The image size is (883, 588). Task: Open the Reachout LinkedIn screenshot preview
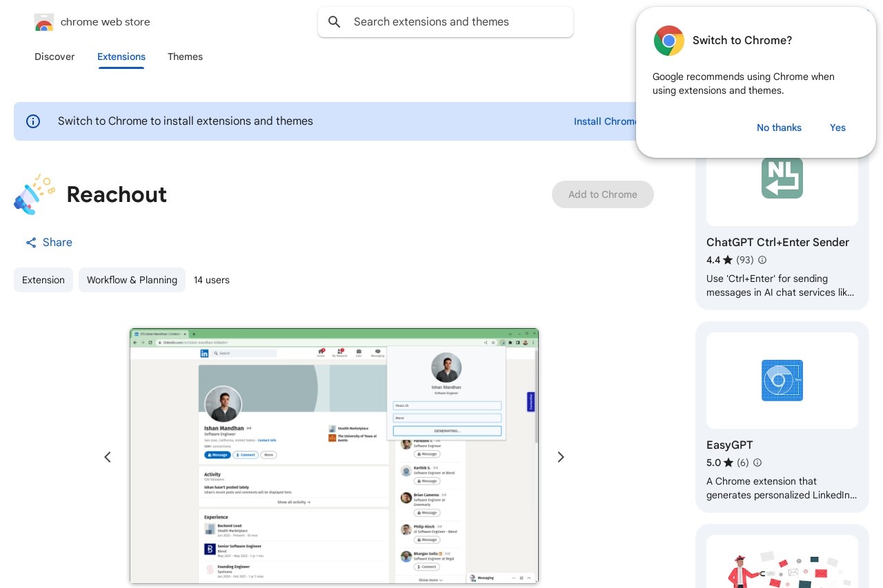coord(334,456)
